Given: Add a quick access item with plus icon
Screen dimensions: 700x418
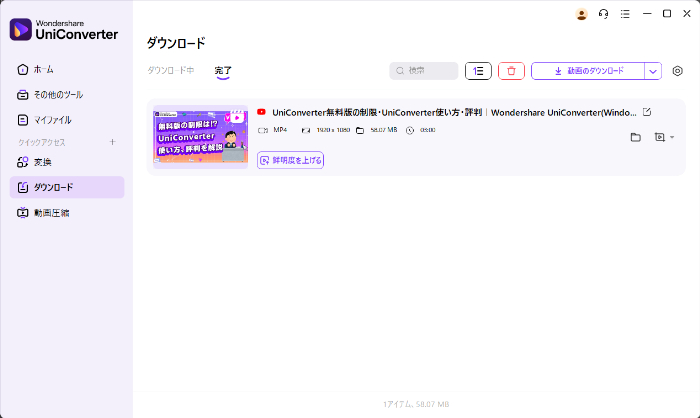Looking at the screenshot, I should [112, 142].
